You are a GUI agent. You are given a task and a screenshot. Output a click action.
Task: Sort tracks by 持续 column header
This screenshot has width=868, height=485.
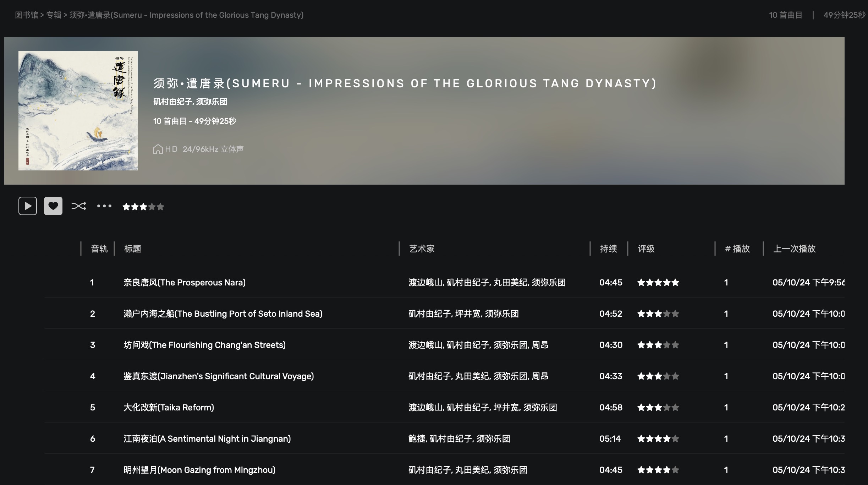coord(609,249)
